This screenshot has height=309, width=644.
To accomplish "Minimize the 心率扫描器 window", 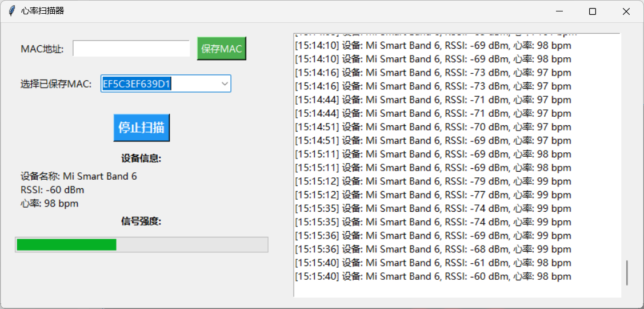I will (559, 11).
